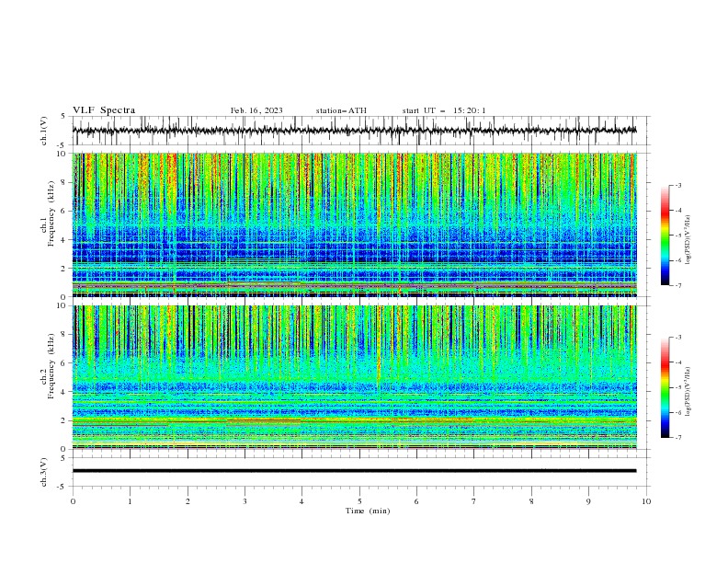
Task: Click the ch.1 voltage waveform trace
Action: coord(354,131)
